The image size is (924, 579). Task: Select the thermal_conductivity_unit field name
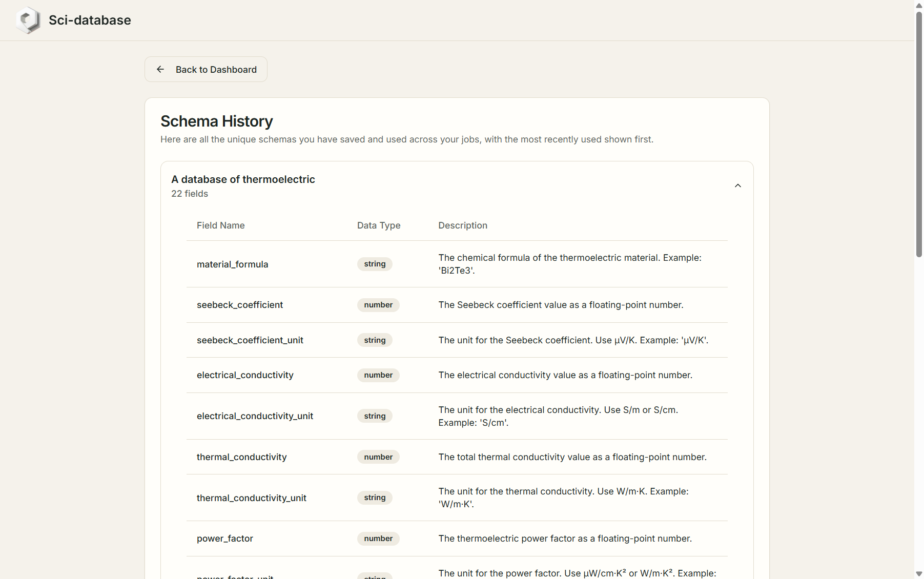pos(252,498)
